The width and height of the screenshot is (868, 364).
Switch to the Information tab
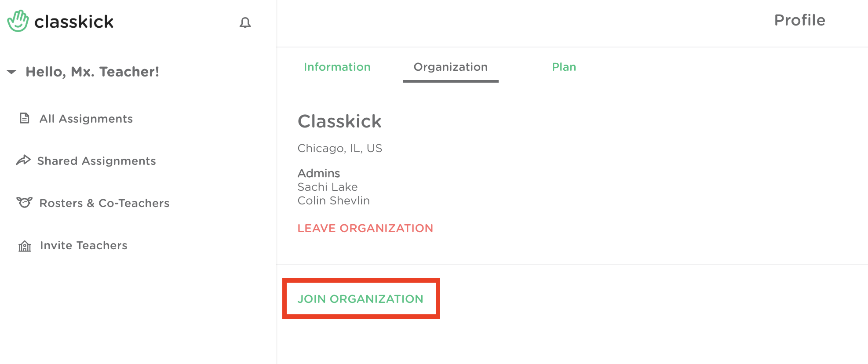[x=337, y=67]
